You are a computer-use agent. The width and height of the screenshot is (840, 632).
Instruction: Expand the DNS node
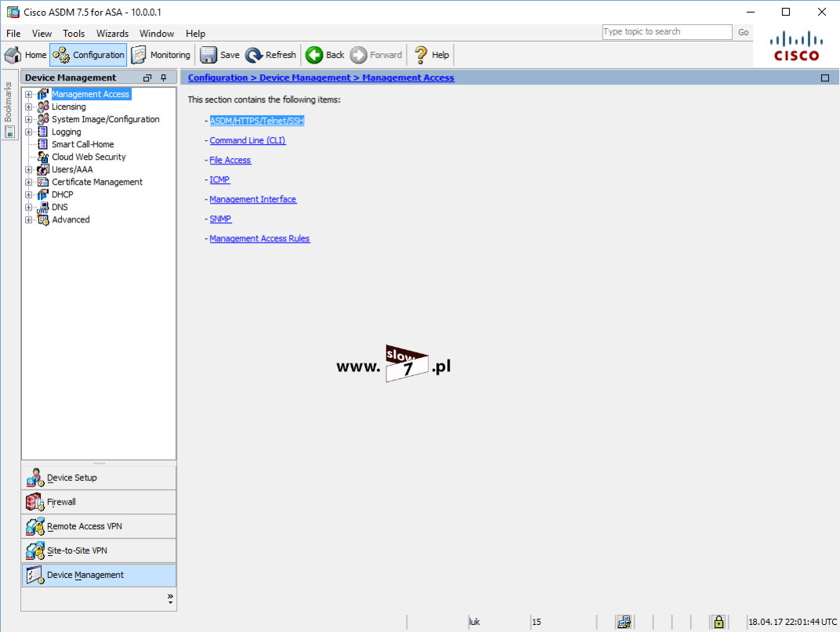28,207
